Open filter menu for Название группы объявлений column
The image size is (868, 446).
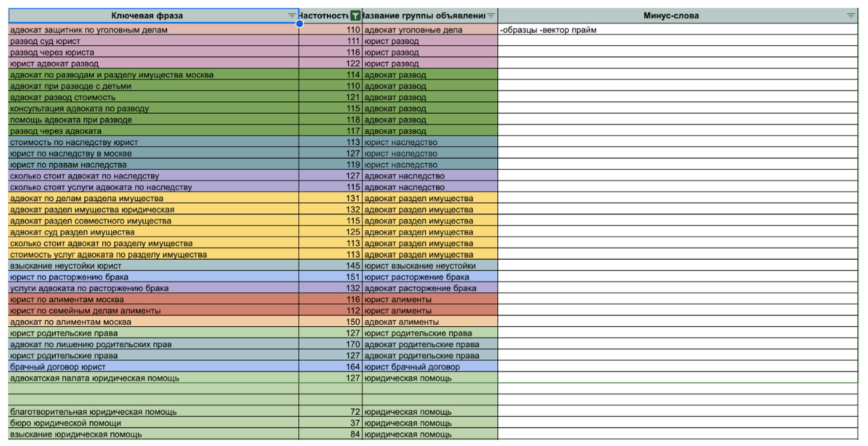491,16
